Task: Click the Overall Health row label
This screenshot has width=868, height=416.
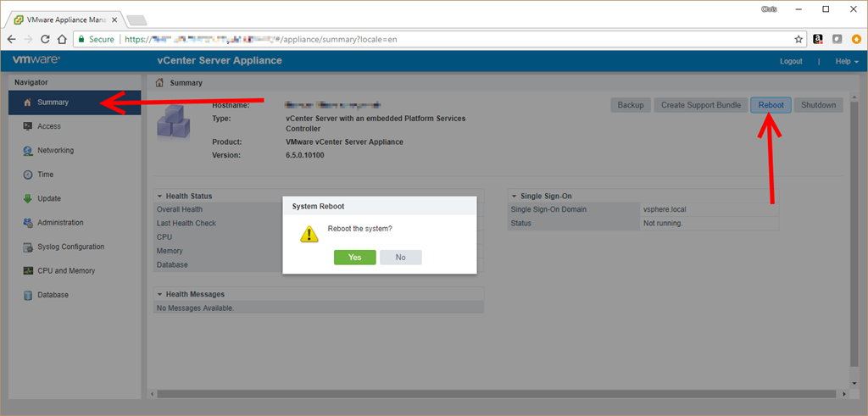Action: pyautogui.click(x=180, y=209)
